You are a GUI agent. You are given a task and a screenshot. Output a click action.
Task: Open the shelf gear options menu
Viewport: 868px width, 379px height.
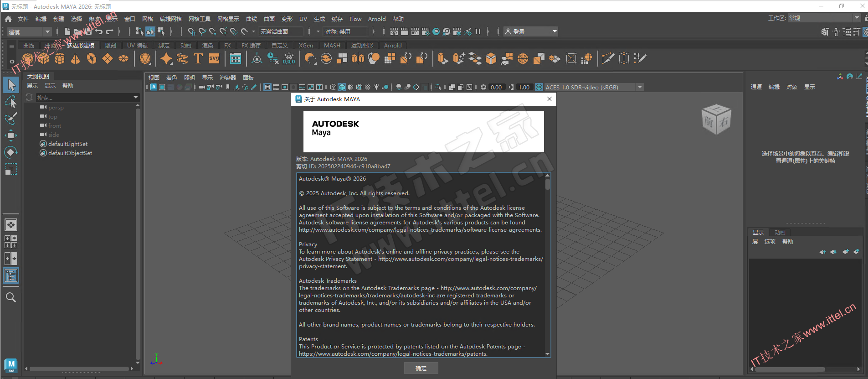[x=12, y=62]
